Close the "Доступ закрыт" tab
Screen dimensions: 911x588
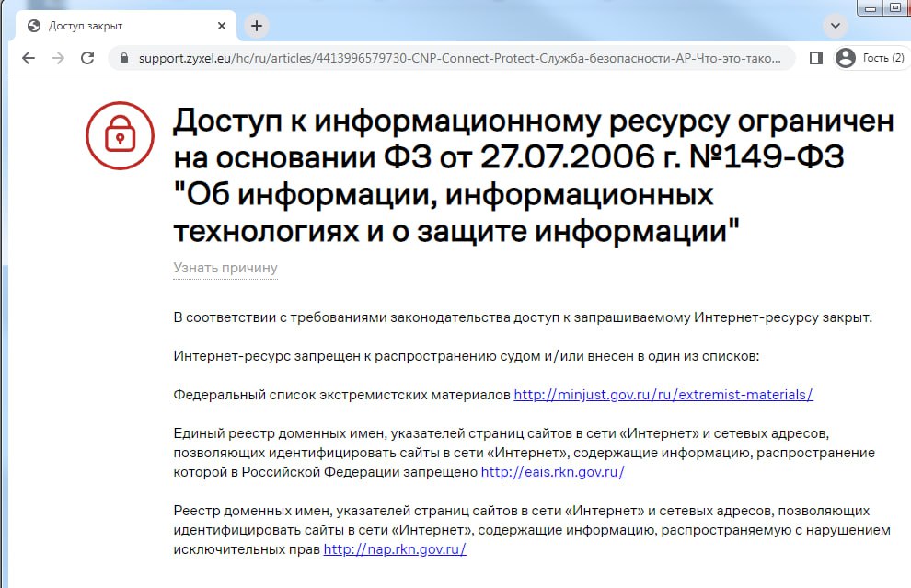tap(222, 26)
